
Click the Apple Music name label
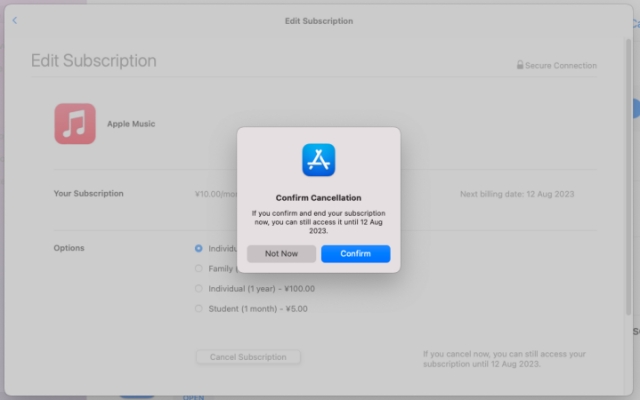pyautogui.click(x=131, y=124)
